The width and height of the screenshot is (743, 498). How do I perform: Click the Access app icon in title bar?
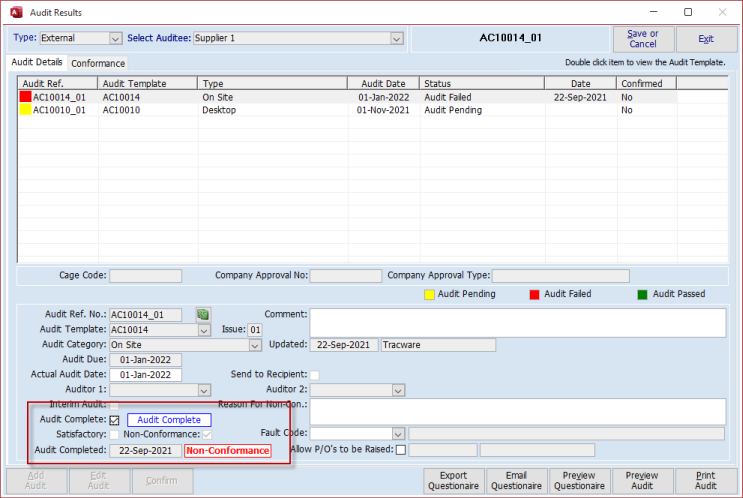[x=17, y=12]
